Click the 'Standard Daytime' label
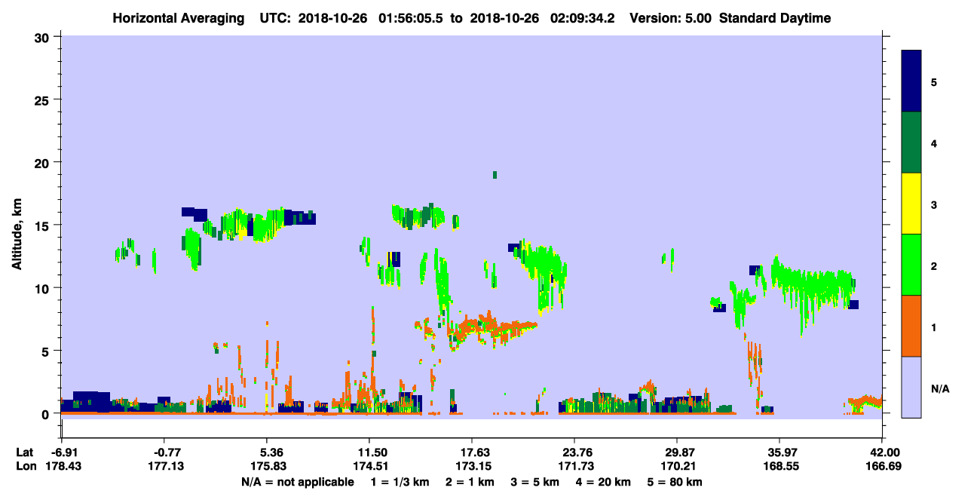The image size is (980, 503). point(775,18)
